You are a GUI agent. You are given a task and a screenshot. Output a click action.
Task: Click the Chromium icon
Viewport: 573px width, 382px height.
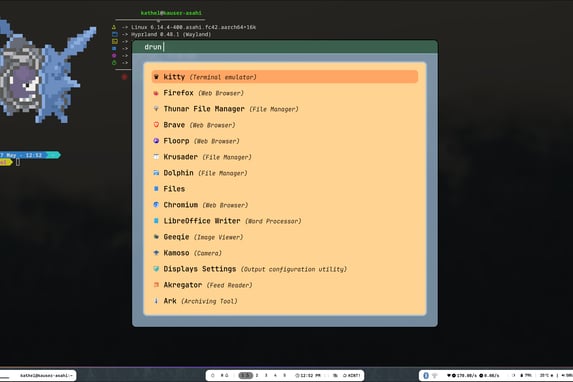pyautogui.click(x=156, y=205)
